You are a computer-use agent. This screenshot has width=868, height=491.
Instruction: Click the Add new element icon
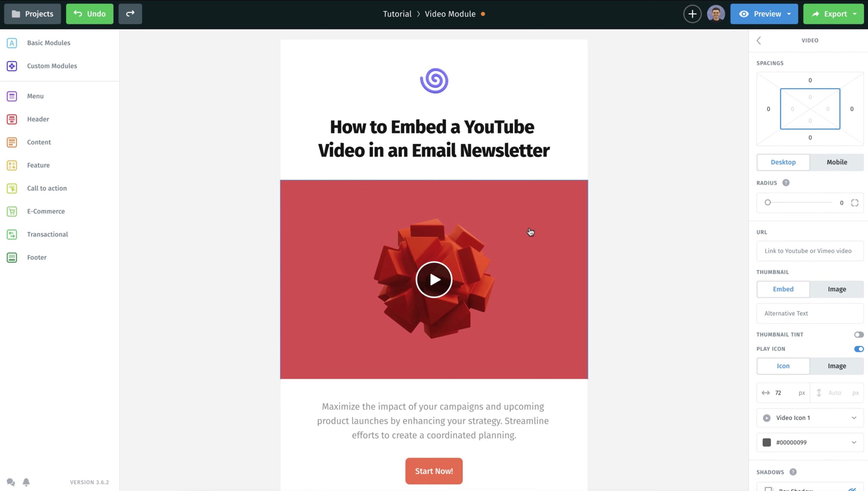point(692,14)
